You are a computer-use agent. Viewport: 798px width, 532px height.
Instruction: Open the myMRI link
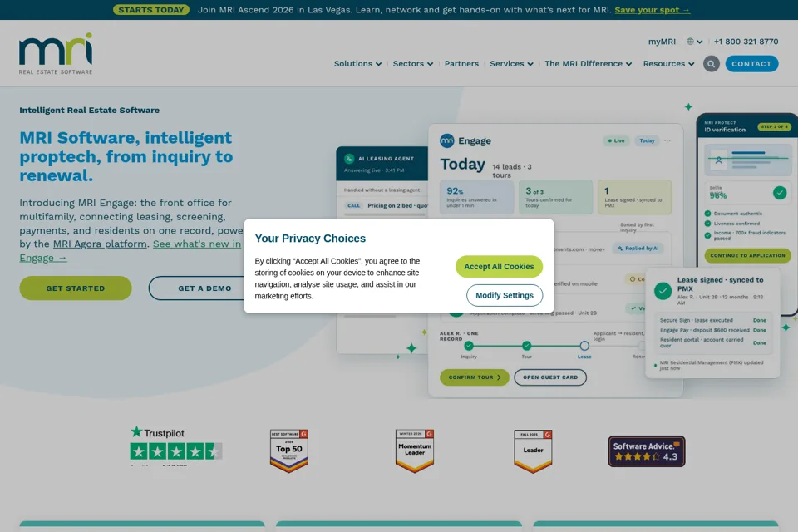tap(662, 42)
